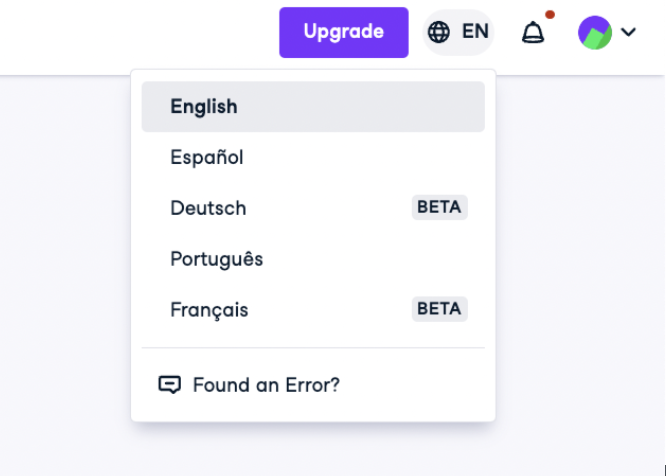Click the BETA badge beside Français

[439, 309]
